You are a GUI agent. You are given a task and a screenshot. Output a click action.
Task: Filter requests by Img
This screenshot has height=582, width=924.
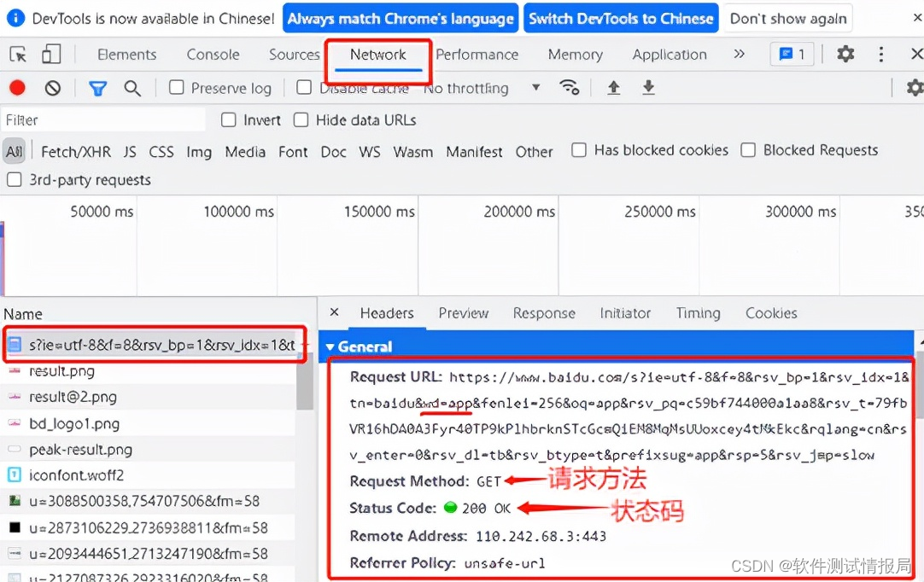[x=199, y=152]
